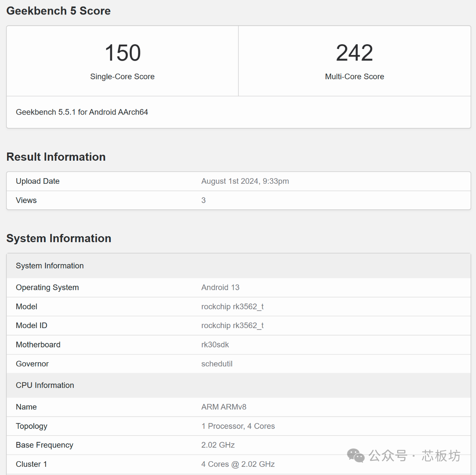The height and width of the screenshot is (475, 476).
Task: Click the Geekbench 5.5.1 for Android AArch64 text
Action: pyautogui.click(x=82, y=112)
